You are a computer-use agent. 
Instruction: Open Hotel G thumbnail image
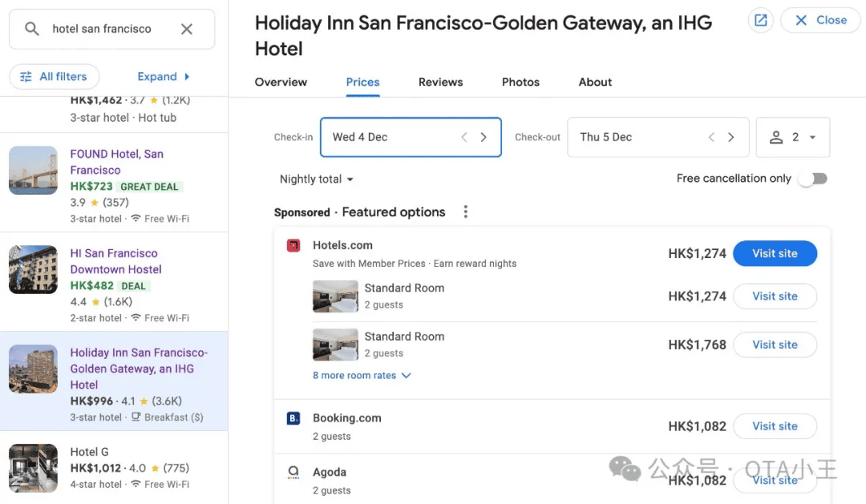(x=33, y=468)
